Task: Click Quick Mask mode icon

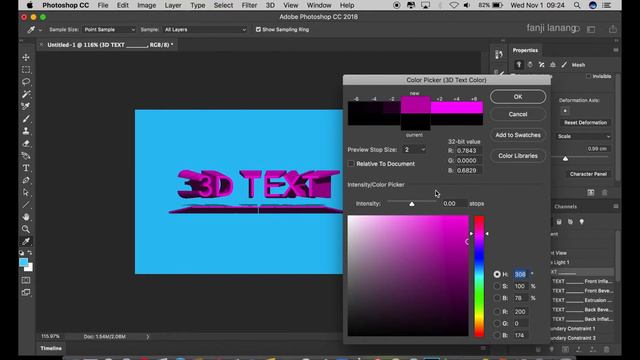Action: [26, 280]
